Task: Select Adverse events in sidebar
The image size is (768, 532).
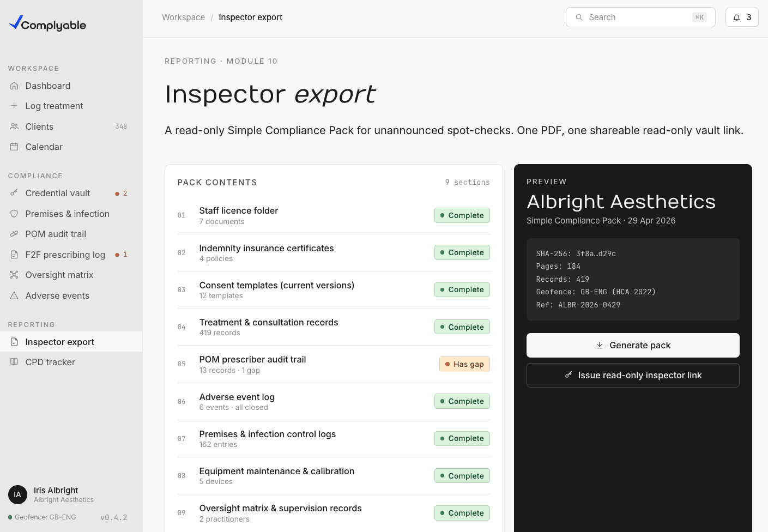Action: coord(71,295)
